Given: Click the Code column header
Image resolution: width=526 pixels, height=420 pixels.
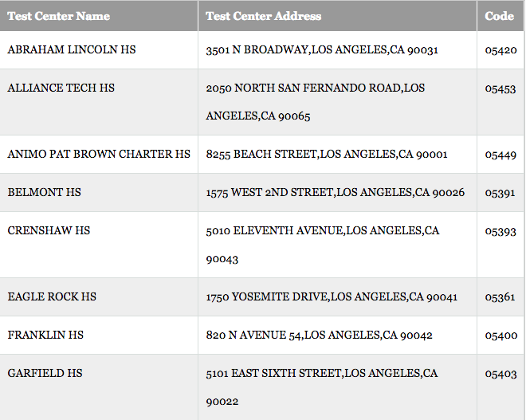Looking at the screenshot, I should pos(499,16).
